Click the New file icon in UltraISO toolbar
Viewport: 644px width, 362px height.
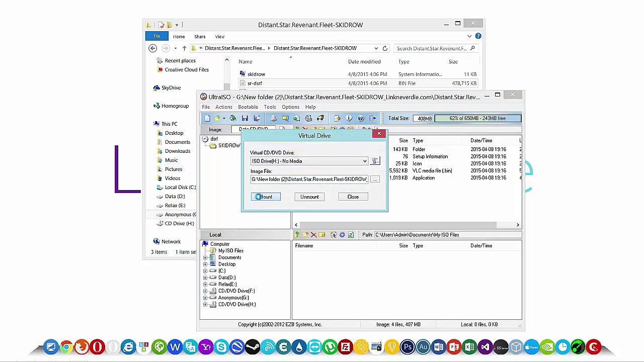click(207, 118)
